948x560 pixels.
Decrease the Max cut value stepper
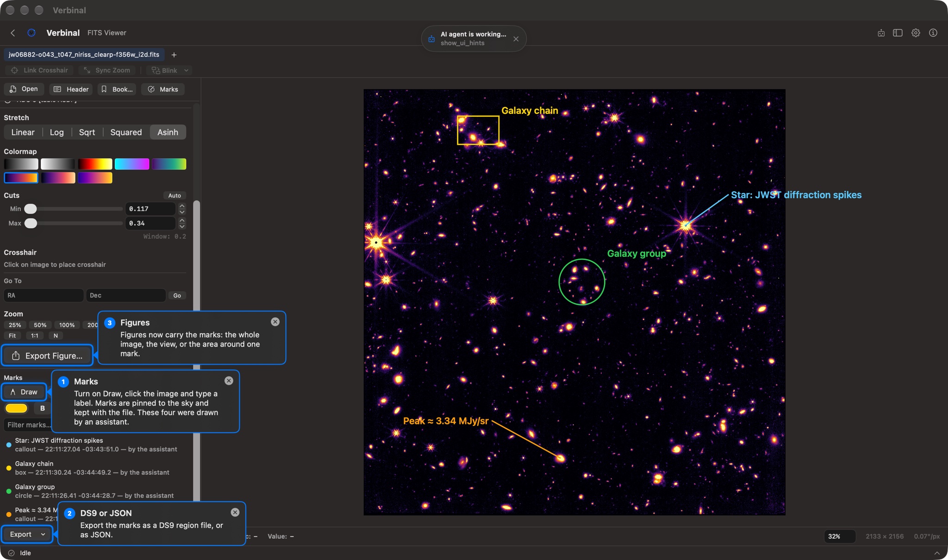[x=182, y=226]
